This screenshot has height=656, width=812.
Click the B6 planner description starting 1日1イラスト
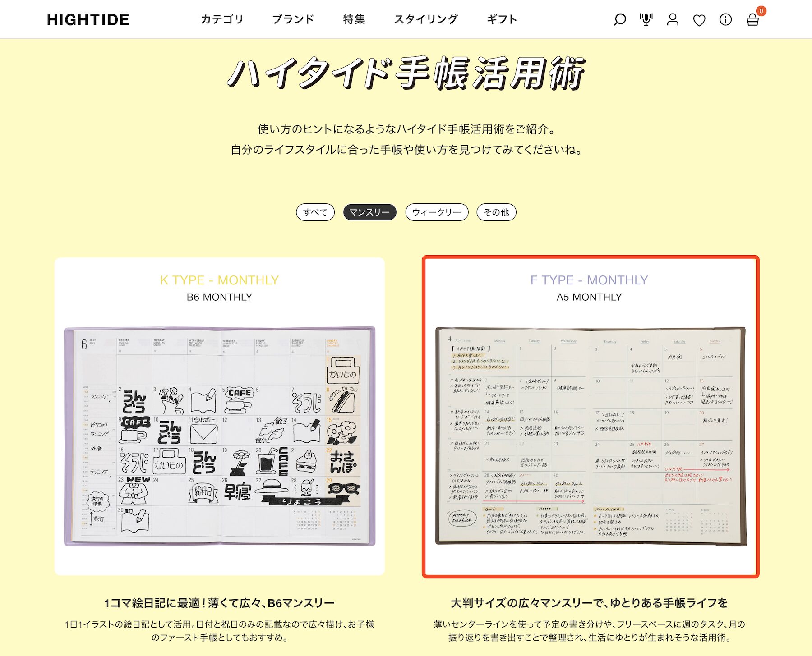point(220,631)
